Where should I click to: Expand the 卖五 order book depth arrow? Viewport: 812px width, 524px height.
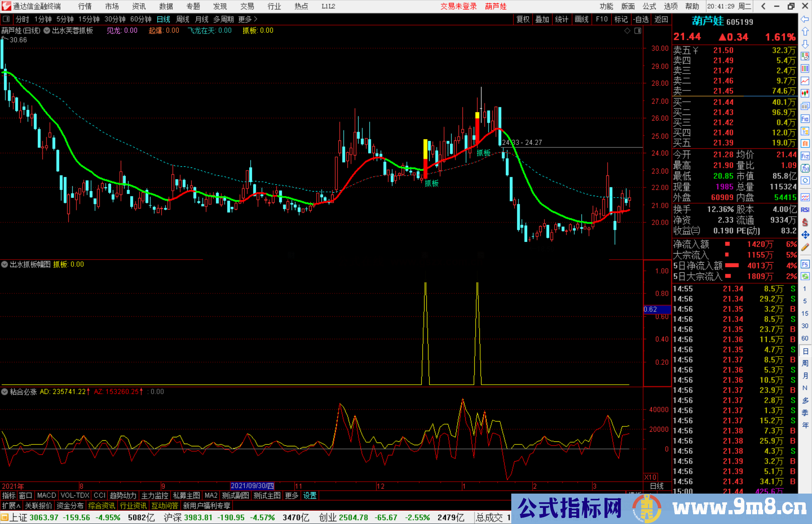pos(695,50)
